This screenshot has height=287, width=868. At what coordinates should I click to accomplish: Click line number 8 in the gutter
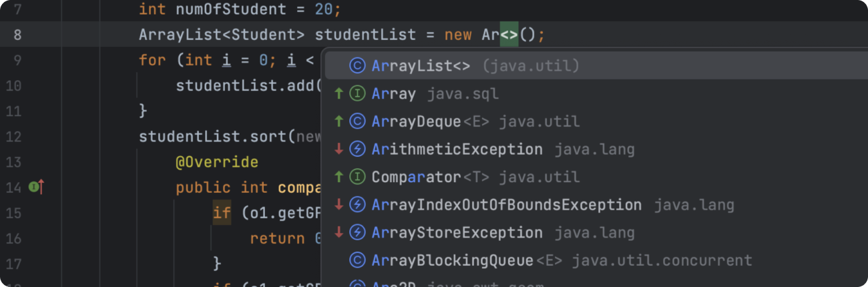coord(17,35)
